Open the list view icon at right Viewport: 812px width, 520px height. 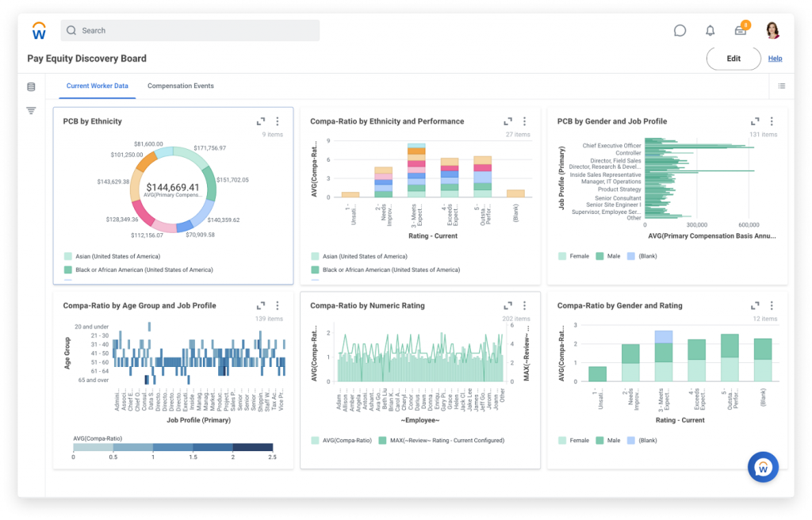781,86
